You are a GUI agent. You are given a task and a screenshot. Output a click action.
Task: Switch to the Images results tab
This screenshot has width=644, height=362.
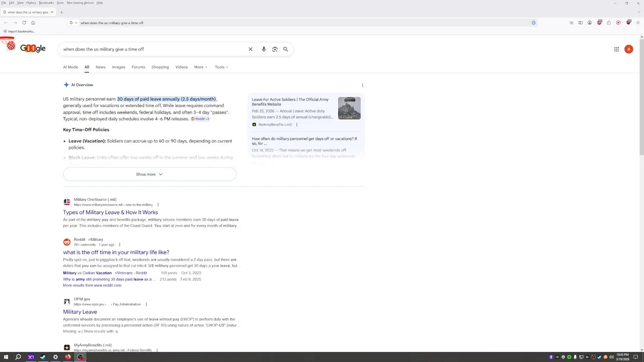119,67
